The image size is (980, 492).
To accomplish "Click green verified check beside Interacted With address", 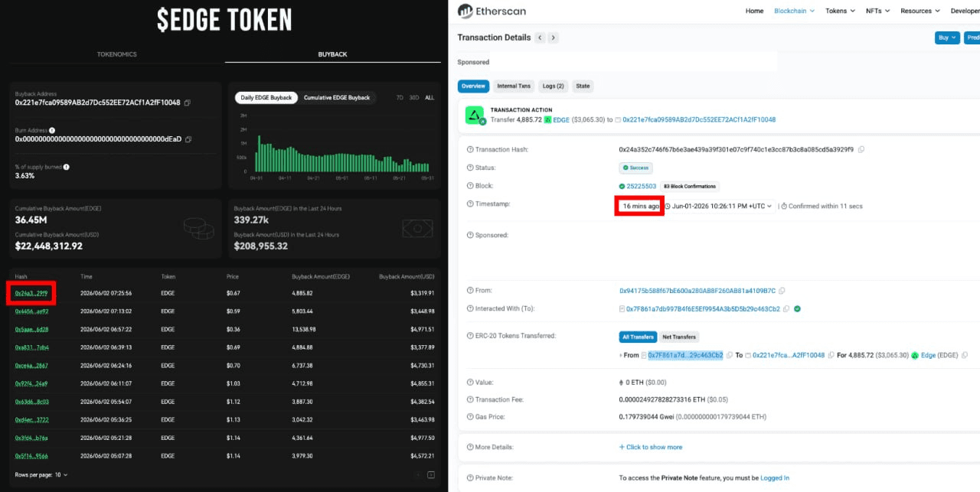I will pos(797,309).
